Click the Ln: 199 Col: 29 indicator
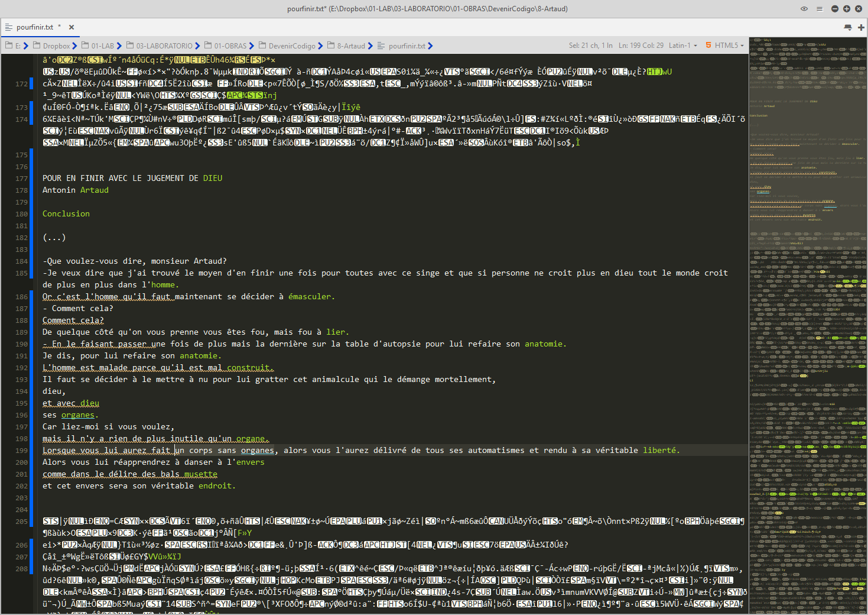Viewport: 868px width, 615px height. coord(641,46)
